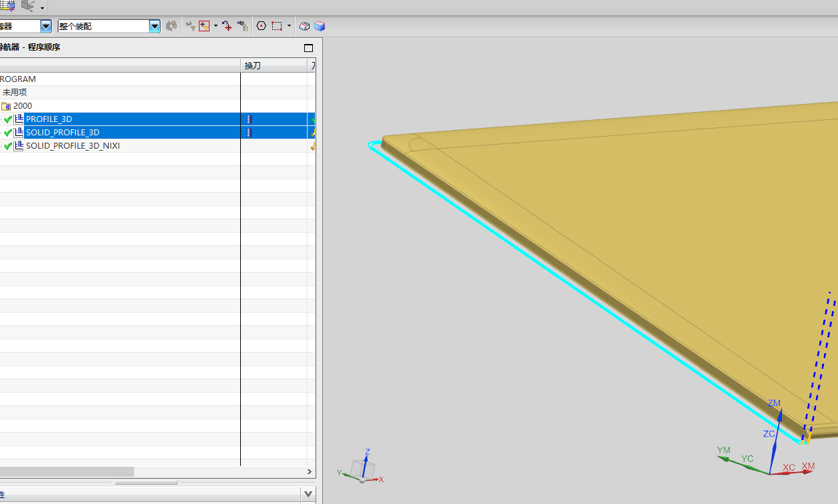Open the arrow beside the dashed rectangle tool

coord(289,26)
